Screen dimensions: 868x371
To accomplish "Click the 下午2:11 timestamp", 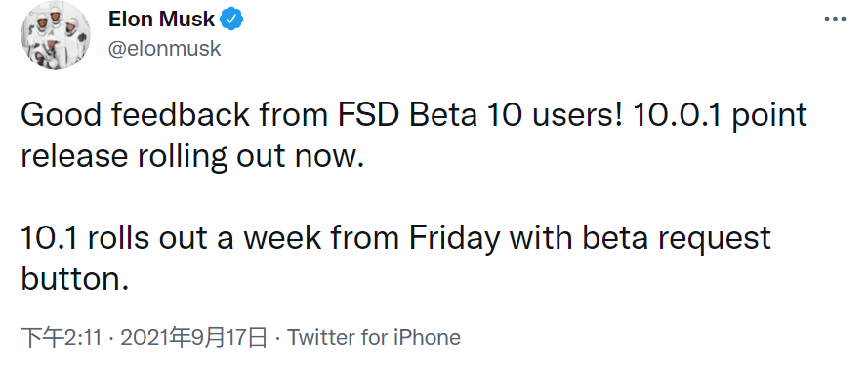I will pos(61,337).
